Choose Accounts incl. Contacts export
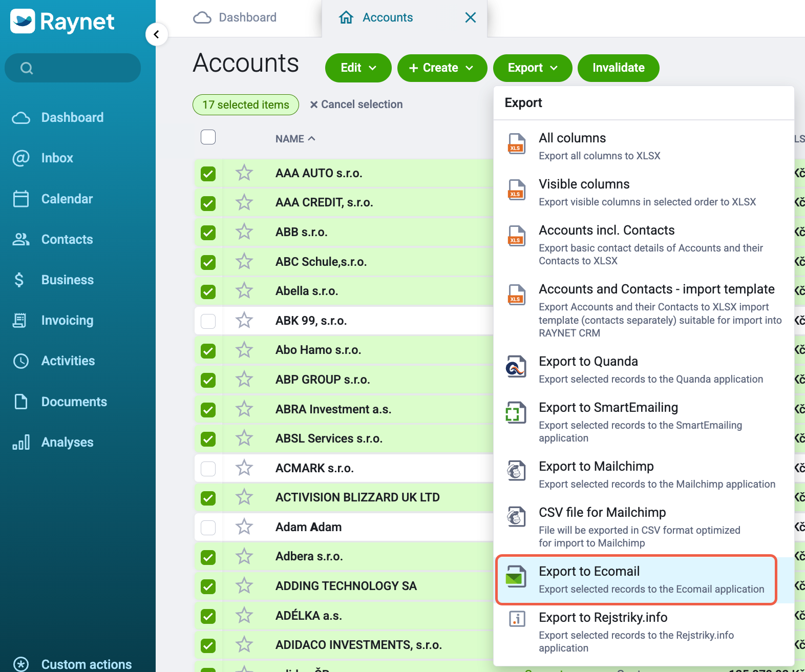Viewport: 805px width, 672px height. click(644, 245)
